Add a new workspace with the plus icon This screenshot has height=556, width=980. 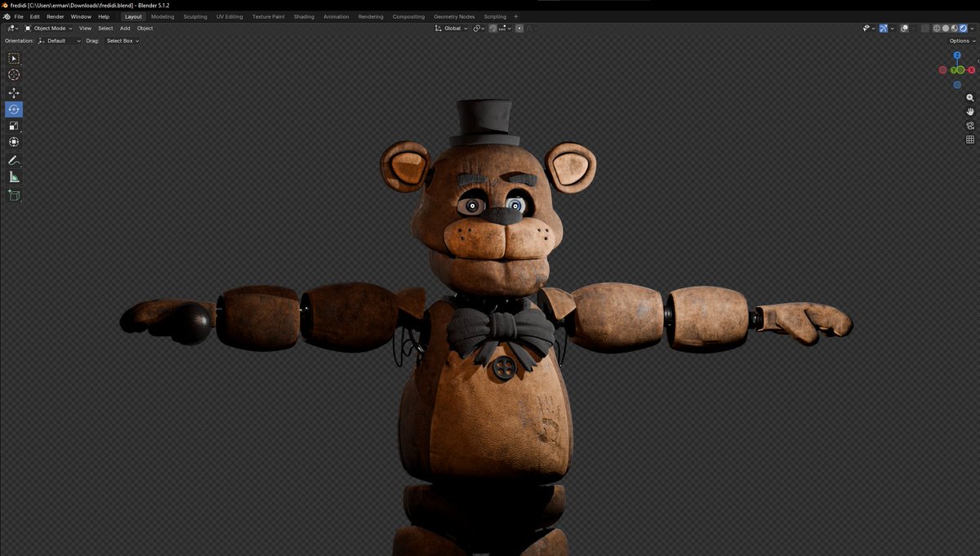pyautogui.click(x=515, y=16)
